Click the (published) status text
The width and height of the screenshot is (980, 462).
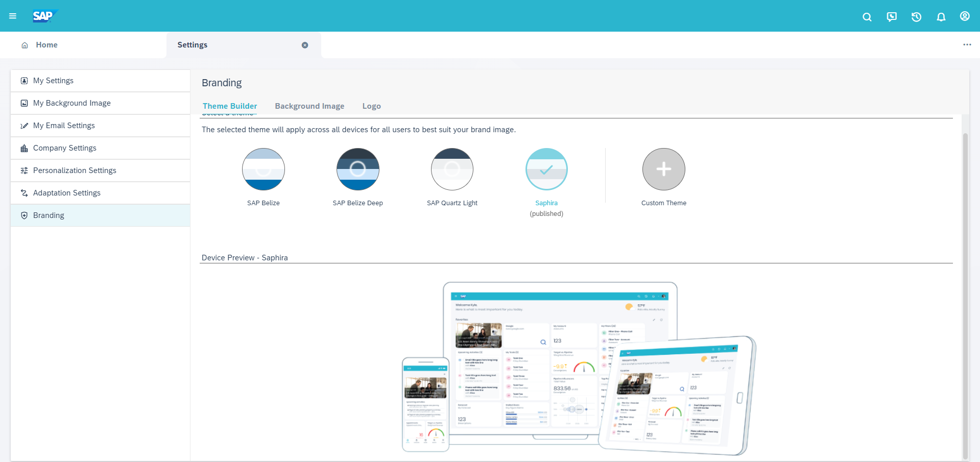point(546,214)
